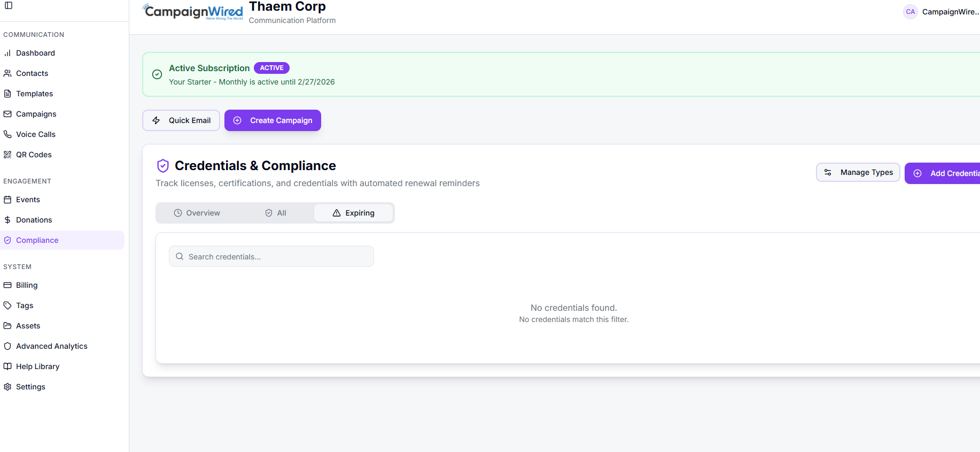Click the plus icon in Create Campaign
Viewport: 980px width, 452px height.
pyautogui.click(x=237, y=120)
